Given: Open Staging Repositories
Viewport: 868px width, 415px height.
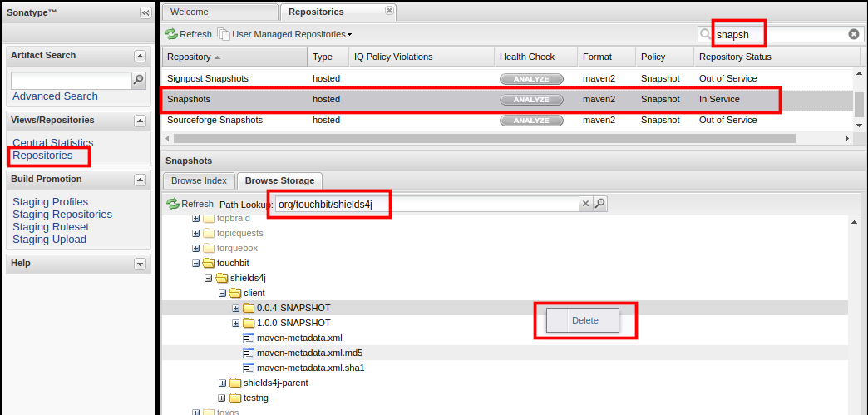Looking at the screenshot, I should (62, 215).
